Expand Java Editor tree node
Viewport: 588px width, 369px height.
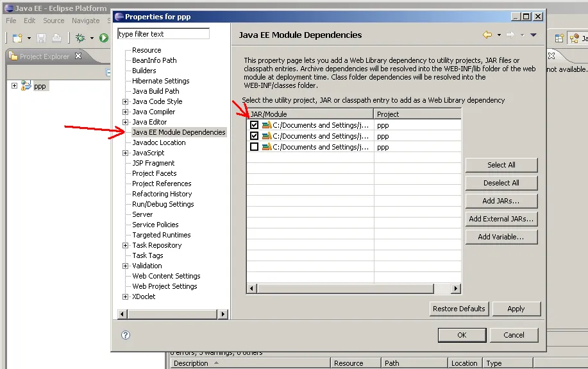tap(125, 122)
